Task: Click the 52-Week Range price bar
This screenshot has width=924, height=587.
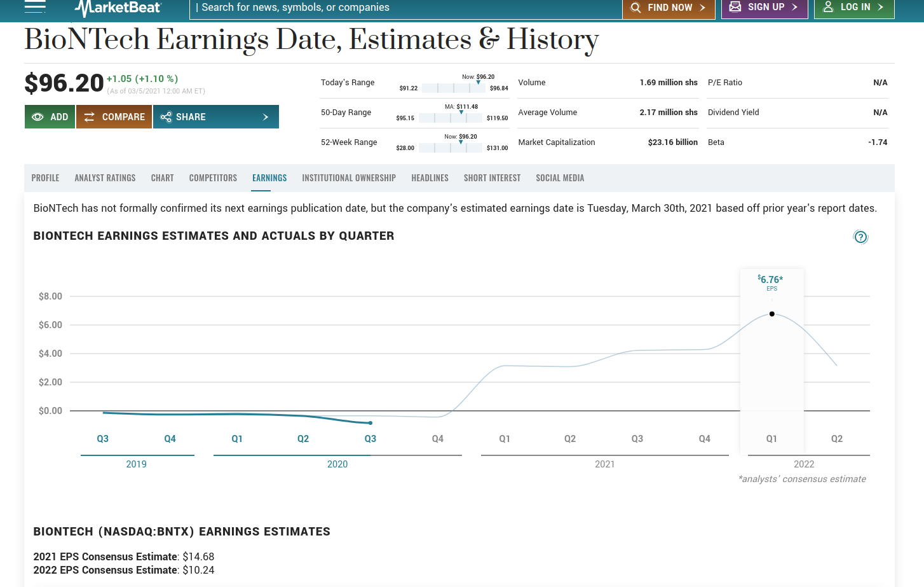Action: tap(451, 148)
